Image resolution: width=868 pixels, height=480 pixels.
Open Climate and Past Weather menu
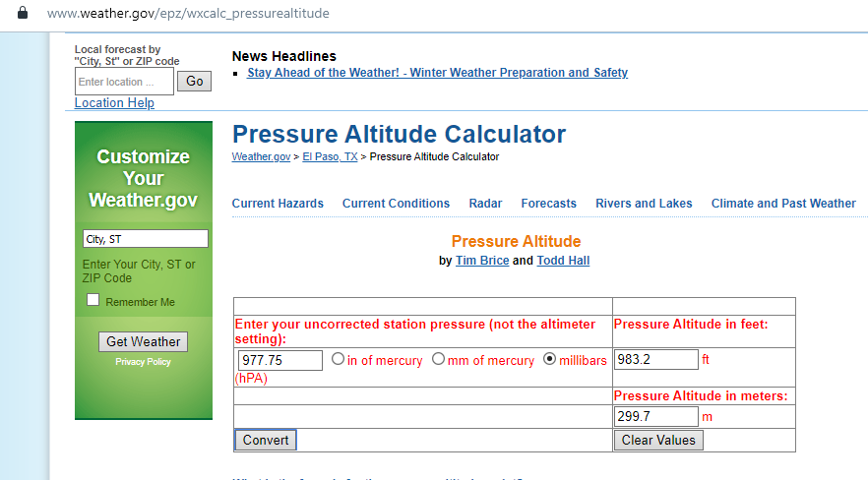pos(783,204)
